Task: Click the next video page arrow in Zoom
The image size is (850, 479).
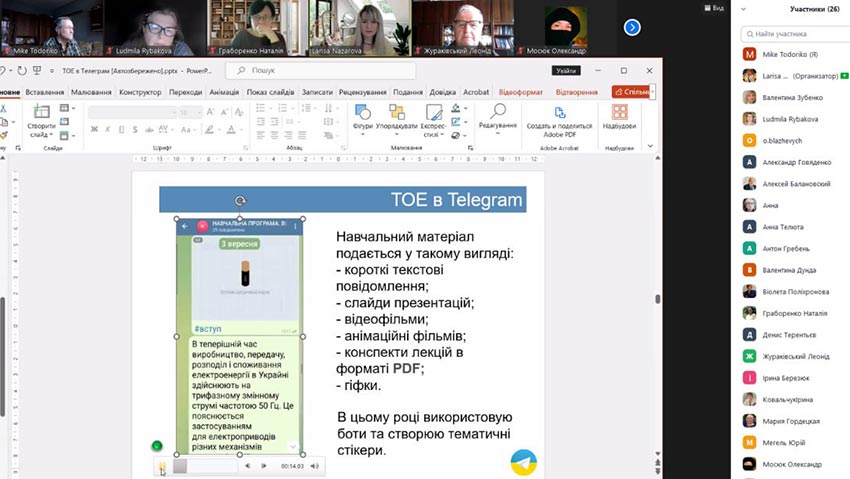Action: pos(632,27)
